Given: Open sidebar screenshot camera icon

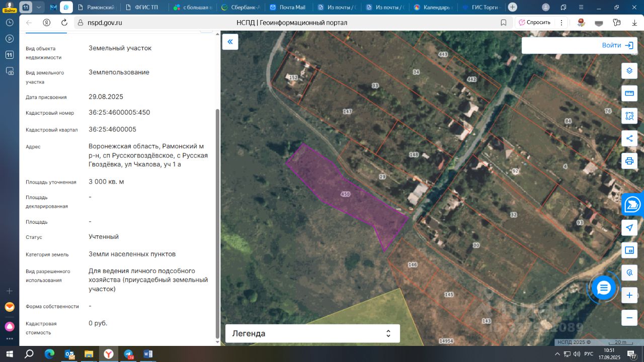Looking at the screenshot, I should point(10,71).
